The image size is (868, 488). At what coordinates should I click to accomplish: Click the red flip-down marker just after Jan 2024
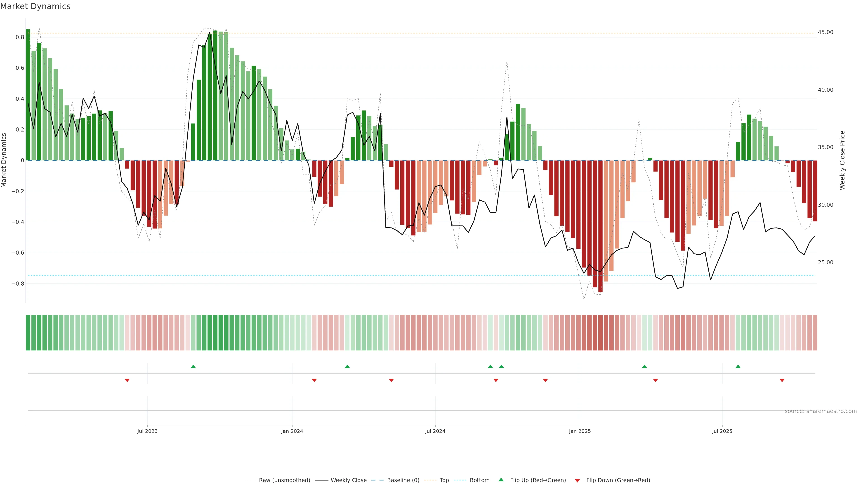pos(314,380)
